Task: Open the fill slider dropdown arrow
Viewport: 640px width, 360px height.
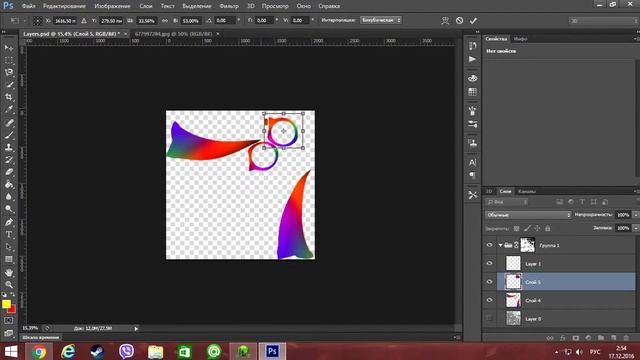Action: 635,228
